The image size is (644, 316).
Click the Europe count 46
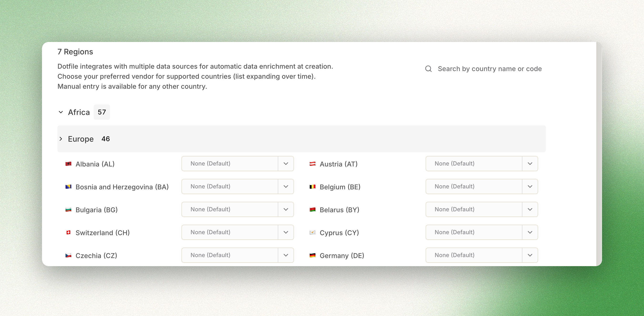point(105,139)
